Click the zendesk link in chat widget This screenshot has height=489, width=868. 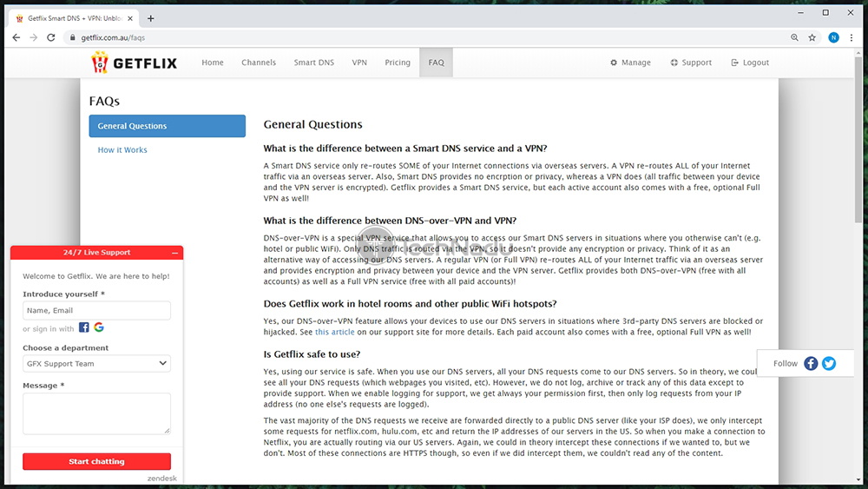(x=161, y=479)
